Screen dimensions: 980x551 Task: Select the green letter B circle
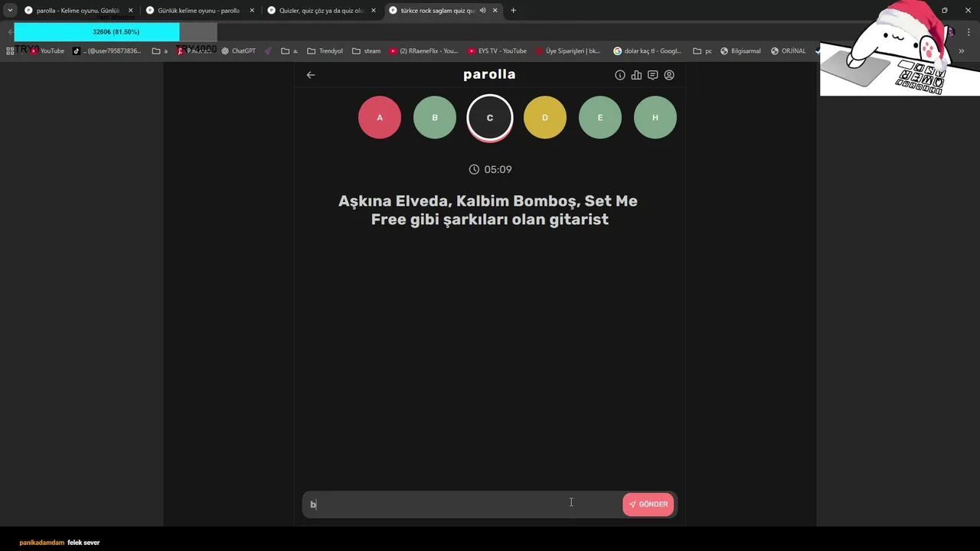coord(435,118)
